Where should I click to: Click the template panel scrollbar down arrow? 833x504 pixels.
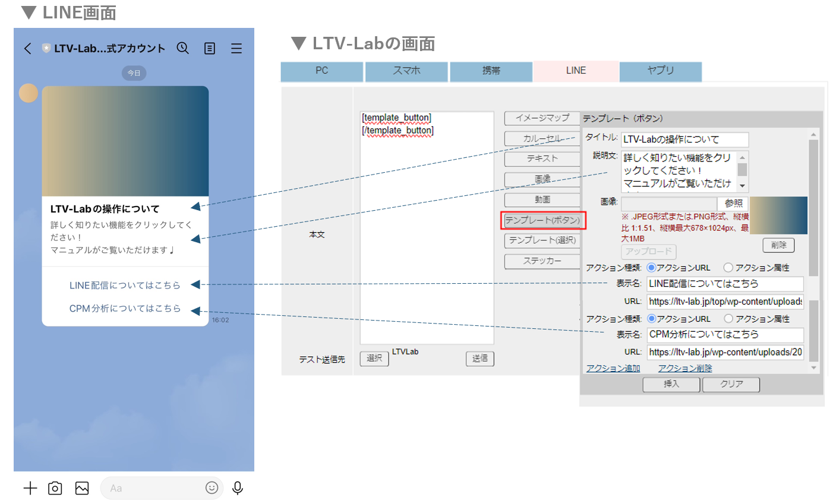click(814, 368)
